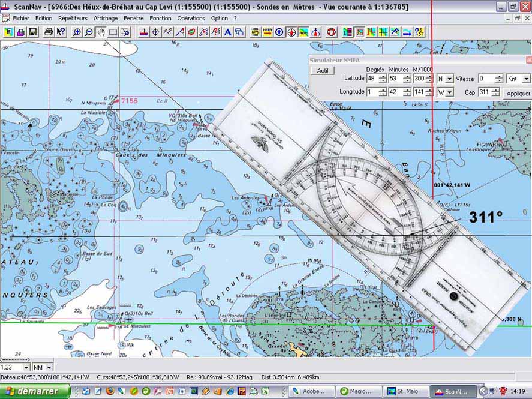The width and height of the screenshot is (532, 399).
Task: Click the Simulateur NMEA panel title
Action: coord(335,61)
